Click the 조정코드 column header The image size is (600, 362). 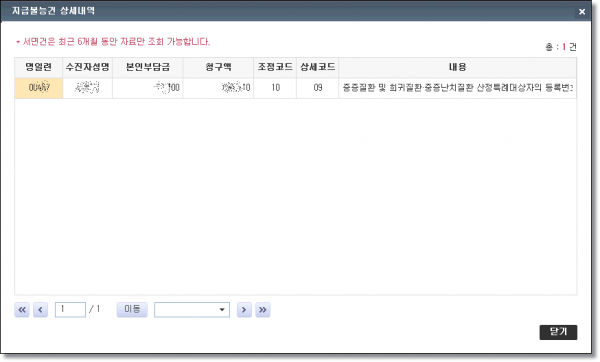pos(275,68)
